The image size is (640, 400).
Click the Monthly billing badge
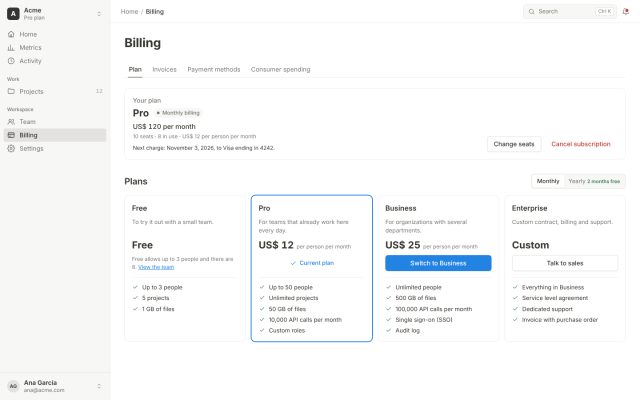178,113
